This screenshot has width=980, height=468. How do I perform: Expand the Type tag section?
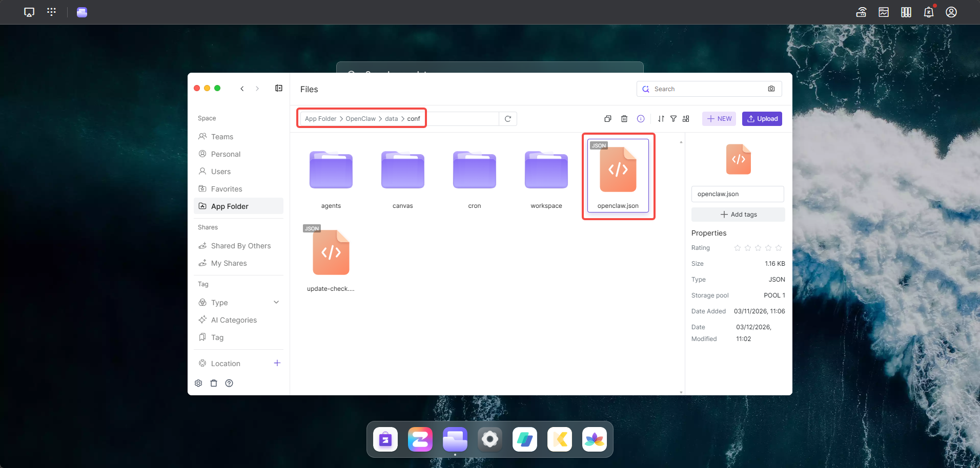click(x=276, y=303)
